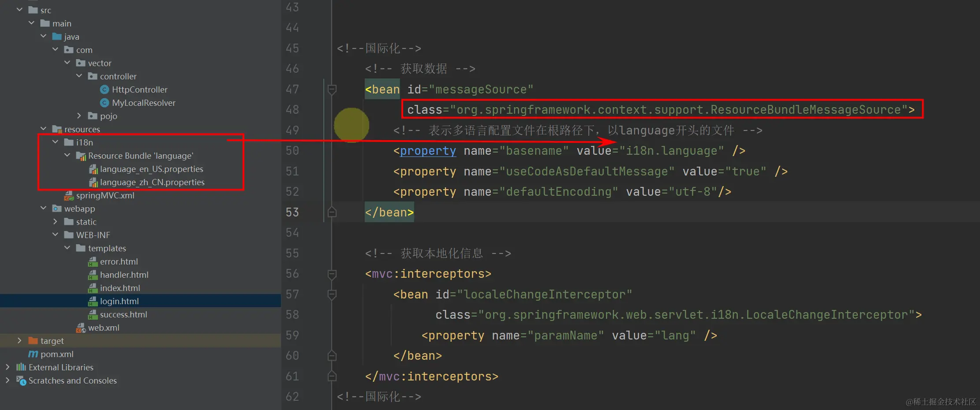Click line number 53 in gutter
Screen dimensions: 980x410
coord(292,212)
